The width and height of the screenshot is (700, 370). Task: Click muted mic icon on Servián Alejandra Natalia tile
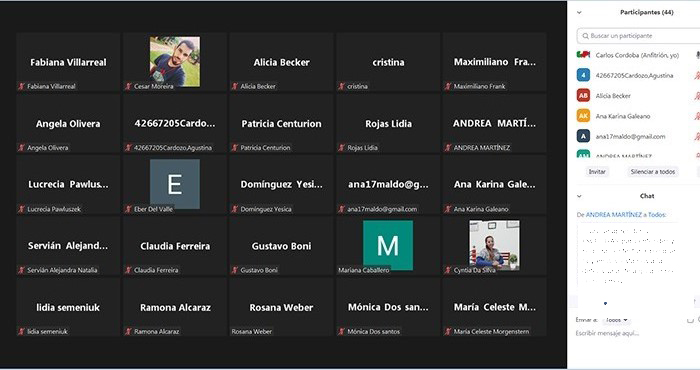coord(21,270)
